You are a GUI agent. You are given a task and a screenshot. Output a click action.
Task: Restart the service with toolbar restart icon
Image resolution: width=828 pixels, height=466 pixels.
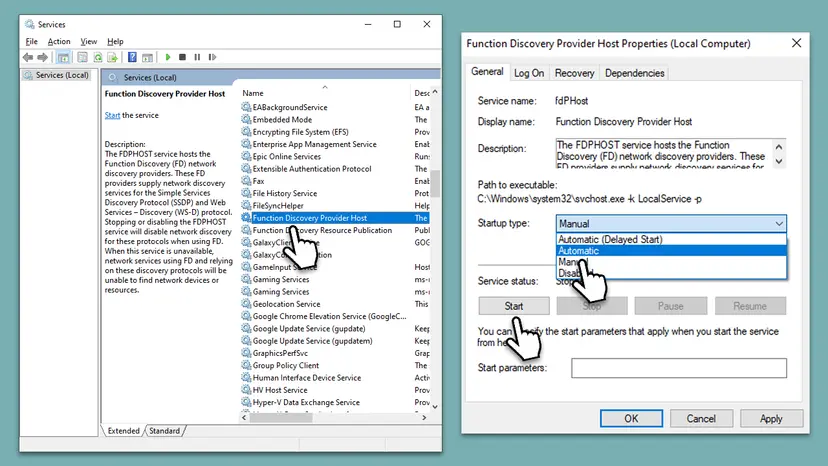tap(212, 57)
